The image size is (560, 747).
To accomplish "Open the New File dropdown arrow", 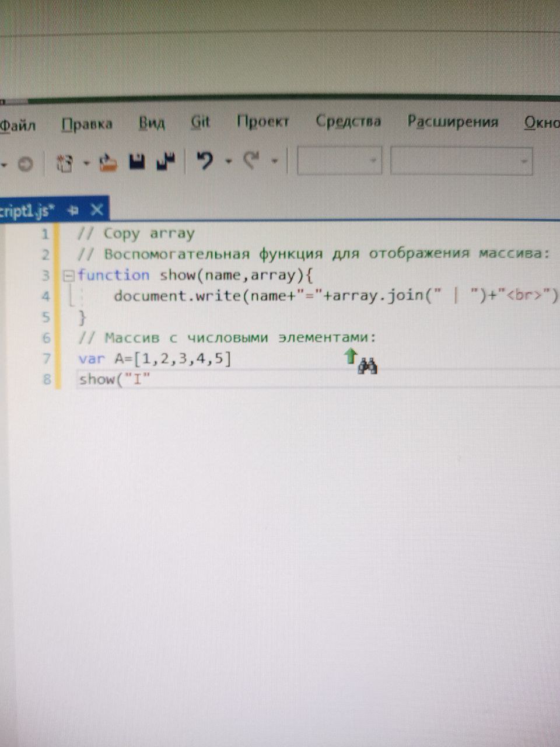I will pyautogui.click(x=86, y=163).
